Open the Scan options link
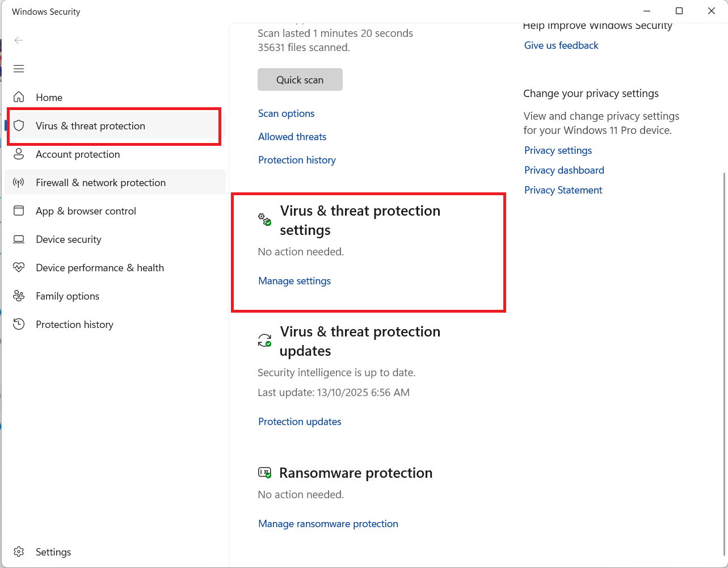The height and width of the screenshot is (568, 728). [286, 113]
